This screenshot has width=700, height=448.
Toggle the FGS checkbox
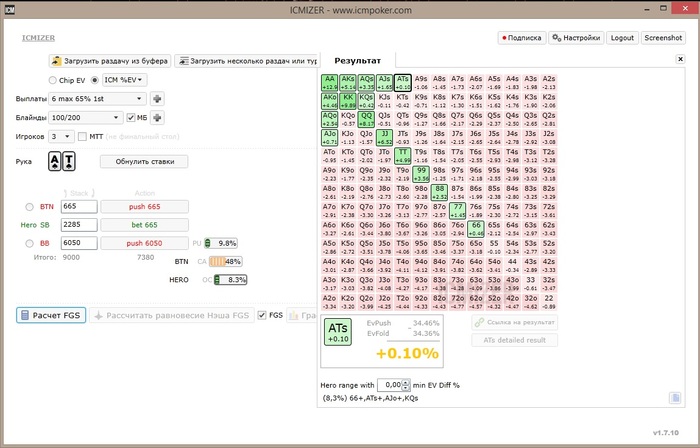[x=262, y=315]
